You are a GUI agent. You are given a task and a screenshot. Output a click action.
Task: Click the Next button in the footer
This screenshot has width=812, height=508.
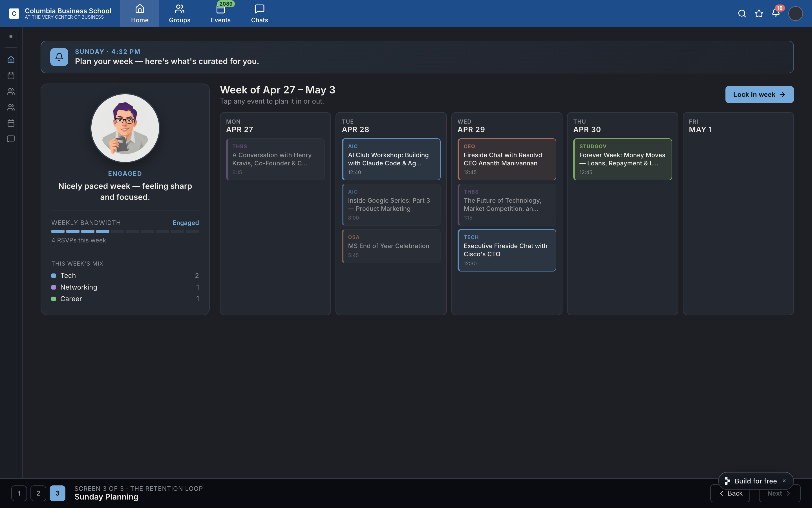(780, 493)
